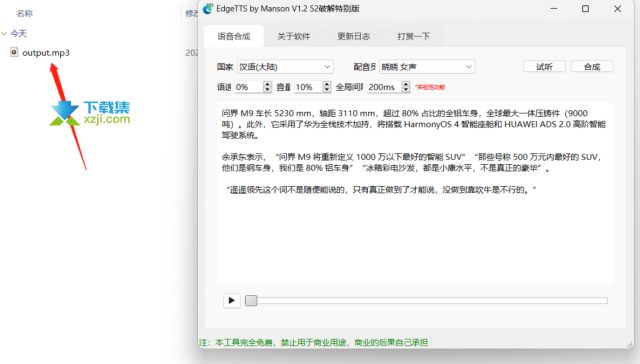Image resolution: width=640 pixels, height=364 pixels.
Task: Switch to the 语音合成 tab
Action: click(x=234, y=36)
